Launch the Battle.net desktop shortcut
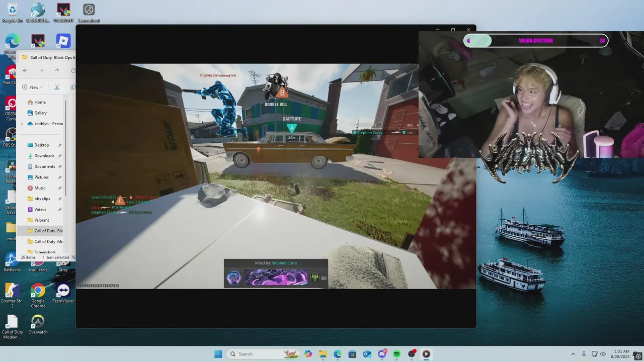This screenshot has height=362, width=644. click(x=12, y=262)
